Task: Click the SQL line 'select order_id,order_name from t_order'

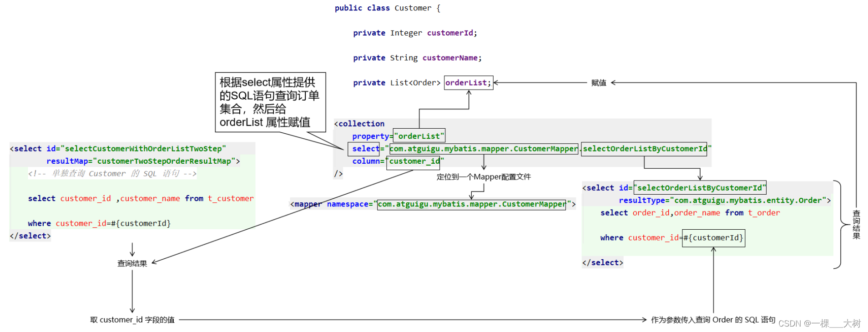Action: pyautogui.click(x=690, y=213)
